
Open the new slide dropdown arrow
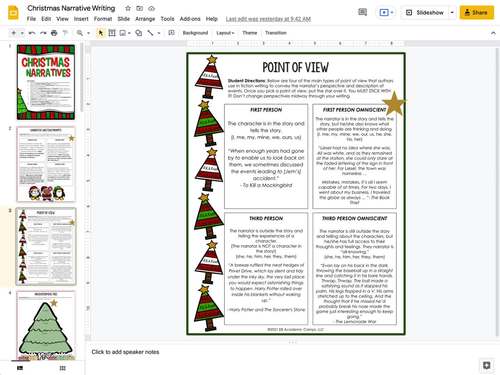pyautogui.click(x=22, y=33)
